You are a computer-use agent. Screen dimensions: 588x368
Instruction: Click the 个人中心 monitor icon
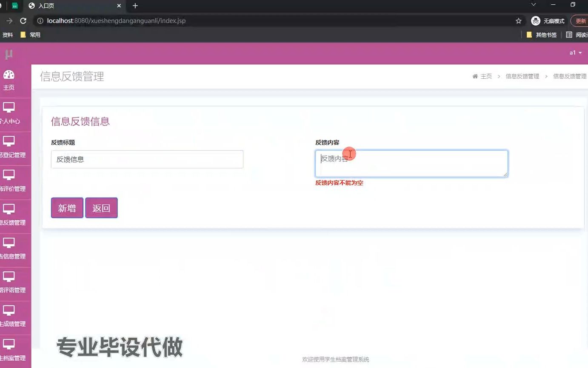click(9, 106)
